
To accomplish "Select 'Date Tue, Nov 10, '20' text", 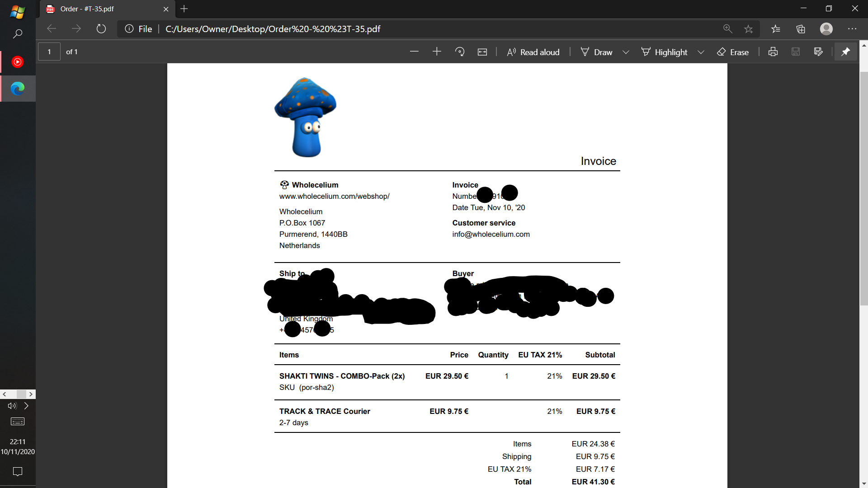I will coord(489,207).
